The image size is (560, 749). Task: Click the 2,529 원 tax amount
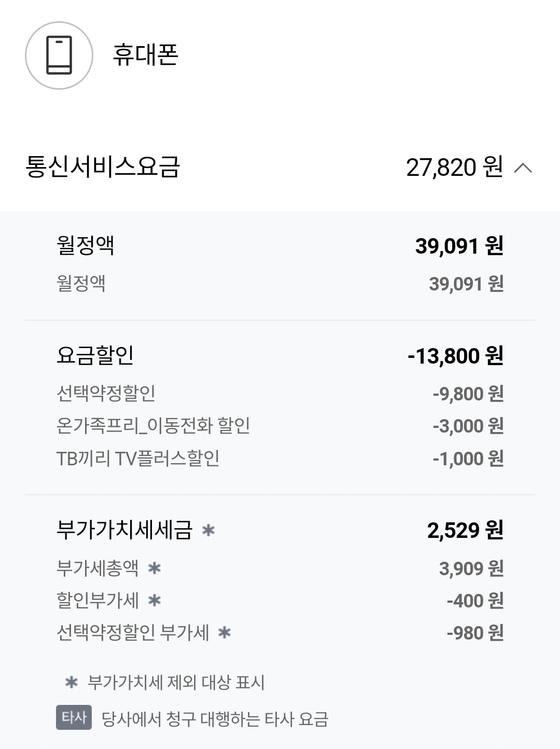[465, 530]
